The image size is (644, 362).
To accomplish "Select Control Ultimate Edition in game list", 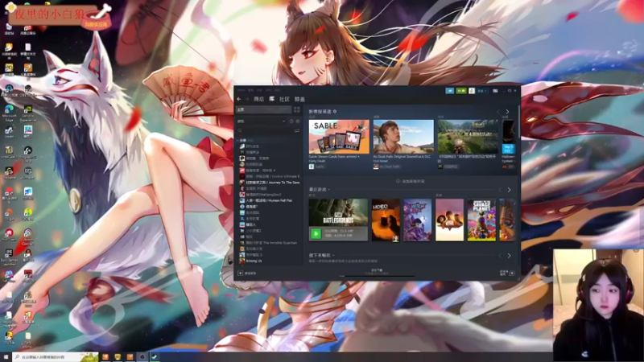I will point(270,176).
